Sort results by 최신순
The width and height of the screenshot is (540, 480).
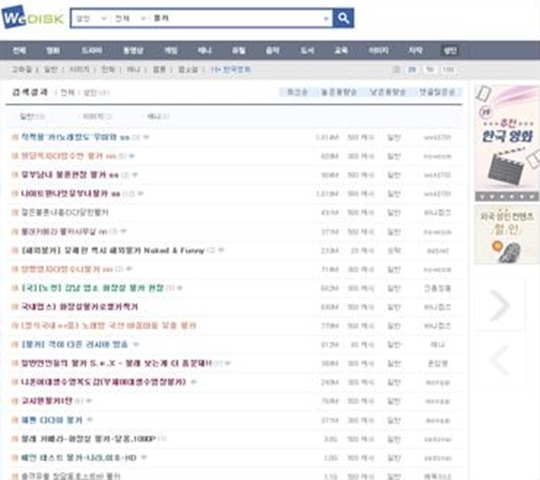(x=297, y=92)
